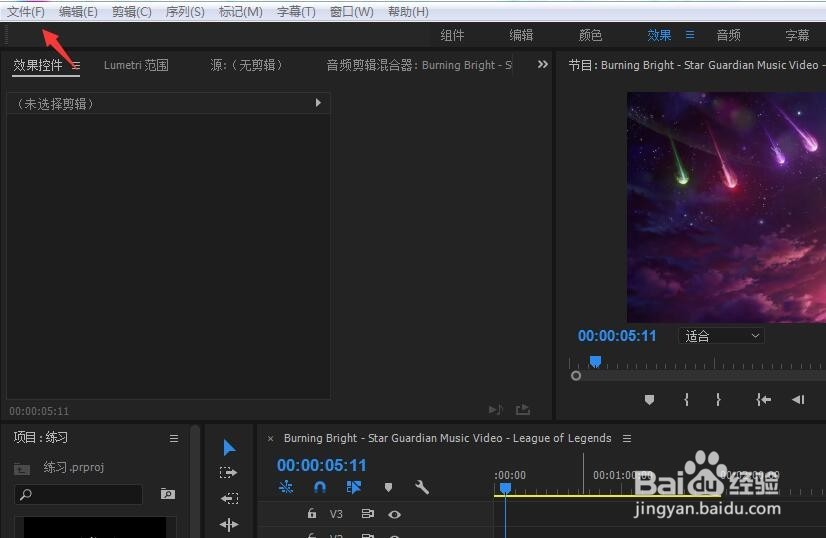Click the program monitor video preview

click(x=726, y=207)
